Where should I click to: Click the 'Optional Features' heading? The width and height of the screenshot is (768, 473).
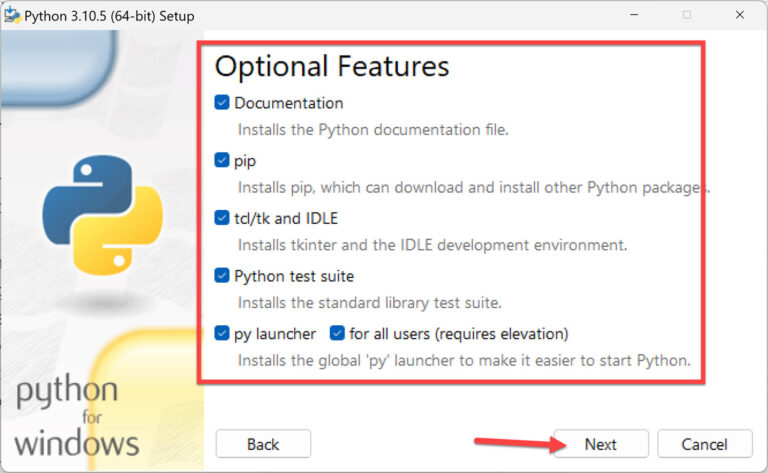(332, 66)
